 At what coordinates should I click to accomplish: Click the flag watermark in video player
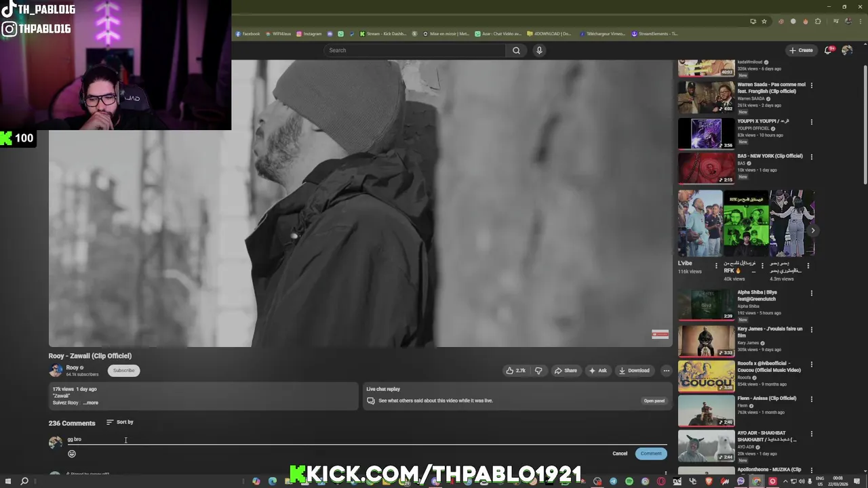click(x=660, y=334)
